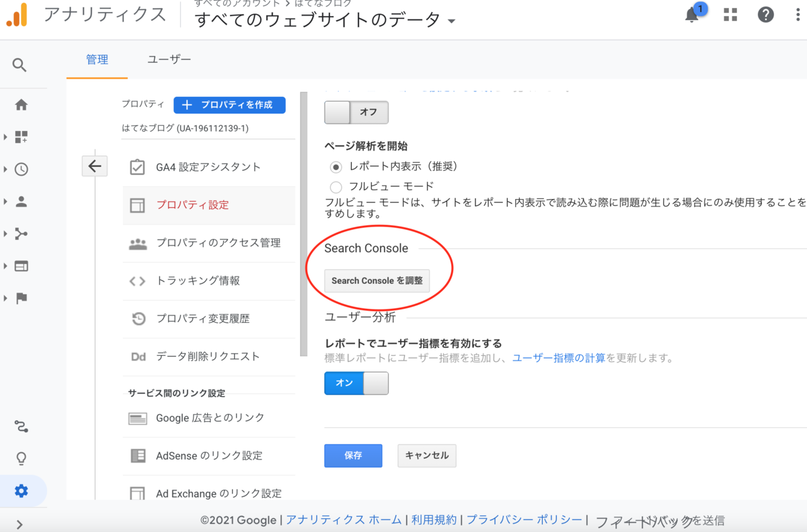Open the Customization dashboard icon
The height and width of the screenshot is (532, 807).
coord(22,137)
